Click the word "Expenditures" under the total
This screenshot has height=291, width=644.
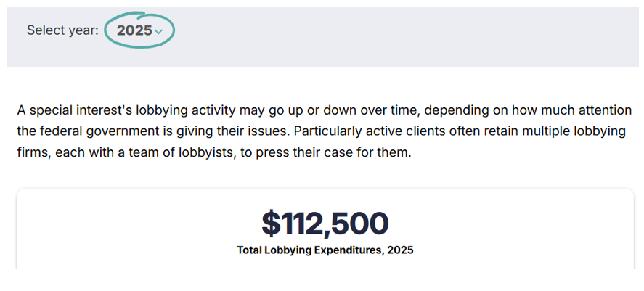click(x=348, y=250)
